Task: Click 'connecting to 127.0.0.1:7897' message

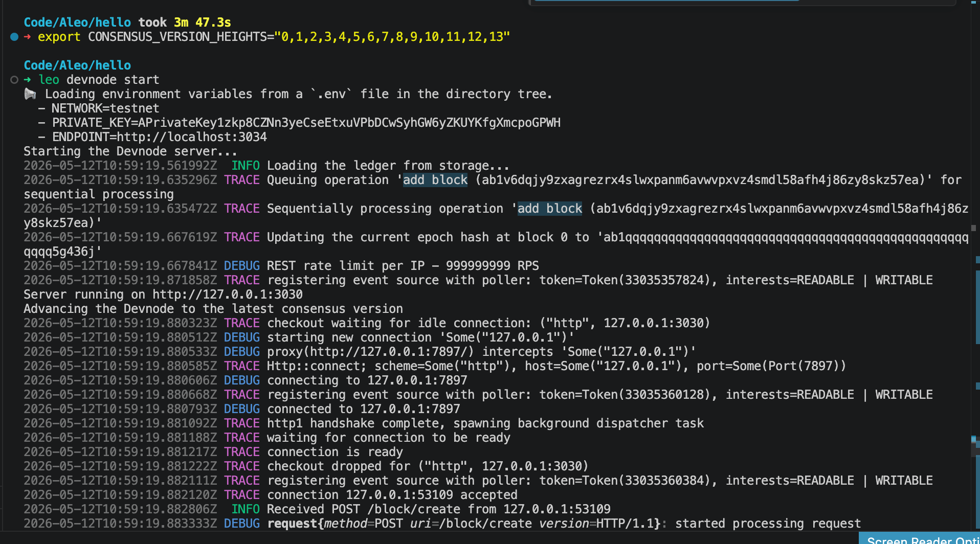Action: [367, 380]
